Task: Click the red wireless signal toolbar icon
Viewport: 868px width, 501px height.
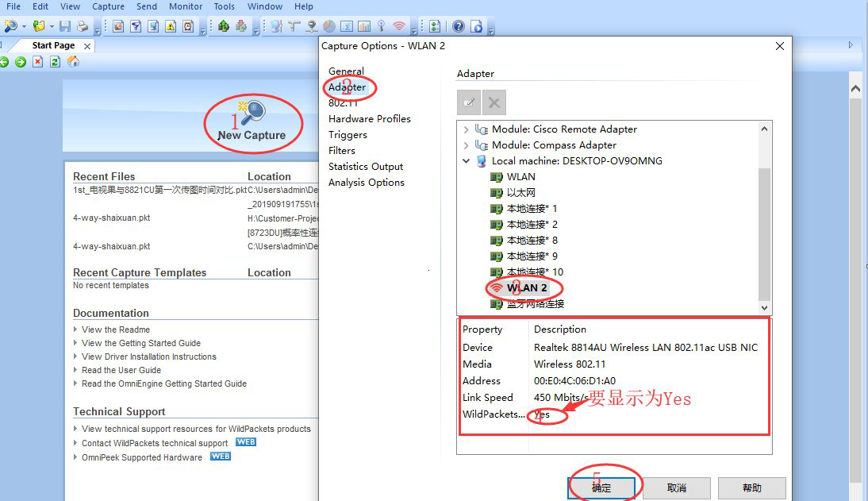Action: click(398, 26)
